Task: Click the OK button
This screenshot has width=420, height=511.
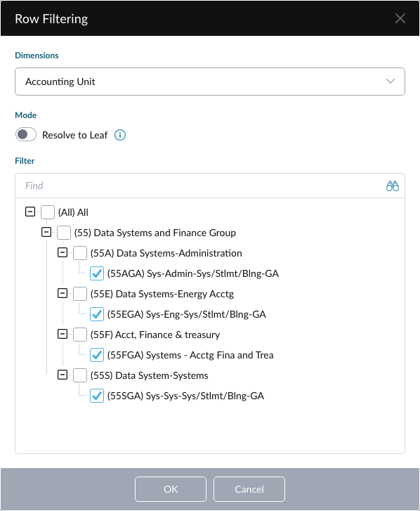Action: [x=171, y=489]
